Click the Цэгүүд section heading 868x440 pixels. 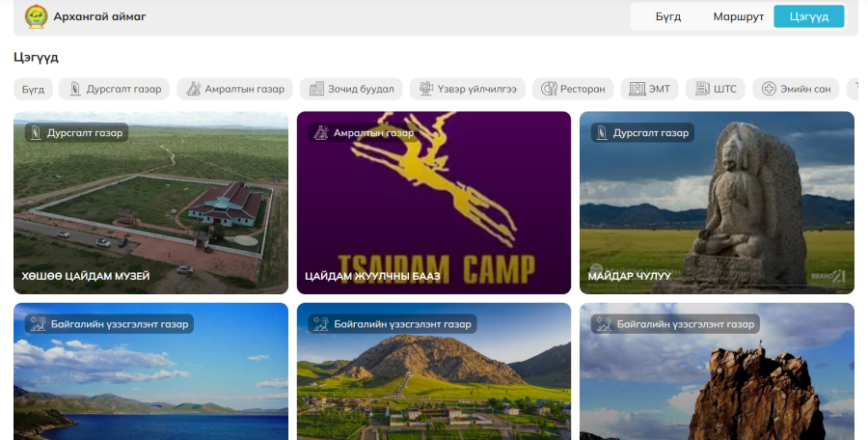[x=36, y=57]
